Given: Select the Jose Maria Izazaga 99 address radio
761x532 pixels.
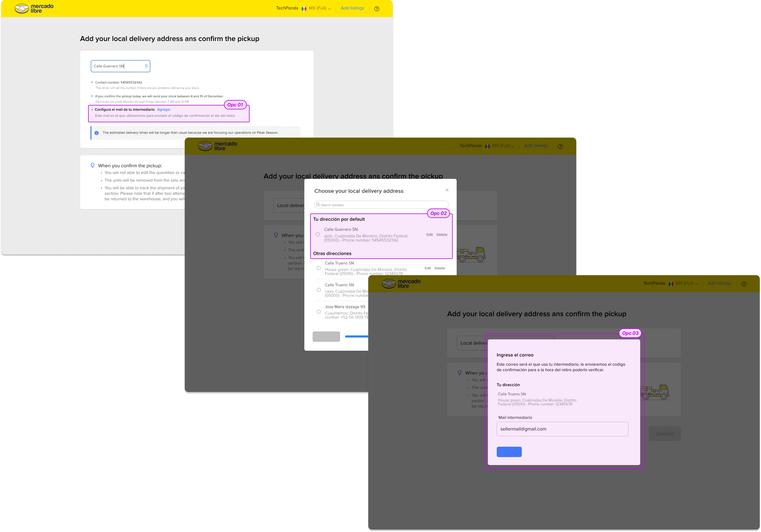Looking at the screenshot, I should [319, 312].
